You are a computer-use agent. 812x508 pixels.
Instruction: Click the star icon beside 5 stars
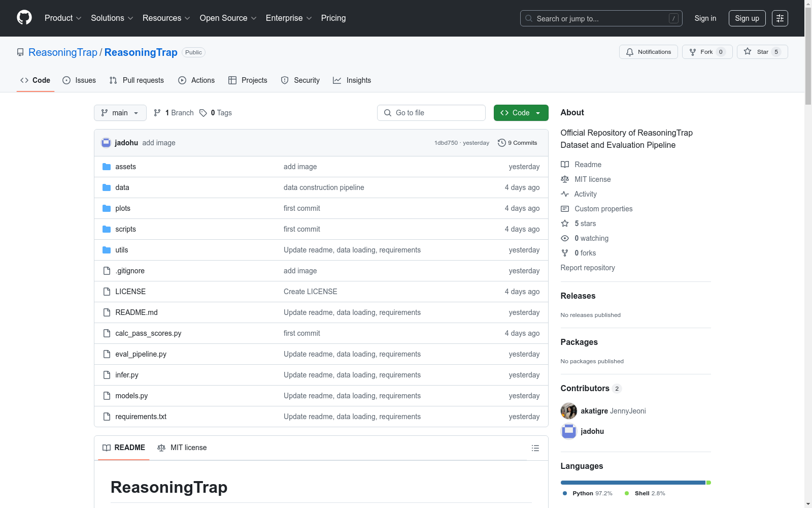[x=565, y=224]
